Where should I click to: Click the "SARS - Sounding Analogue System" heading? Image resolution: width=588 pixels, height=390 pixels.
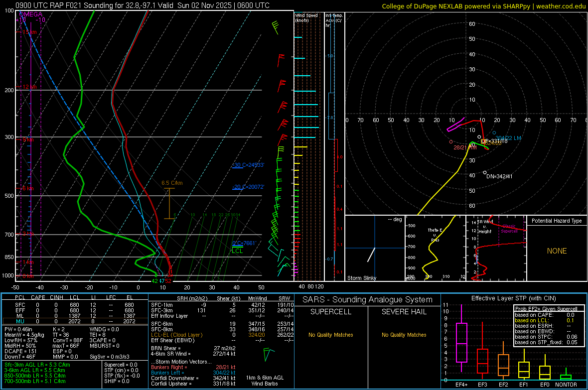tap(368, 300)
